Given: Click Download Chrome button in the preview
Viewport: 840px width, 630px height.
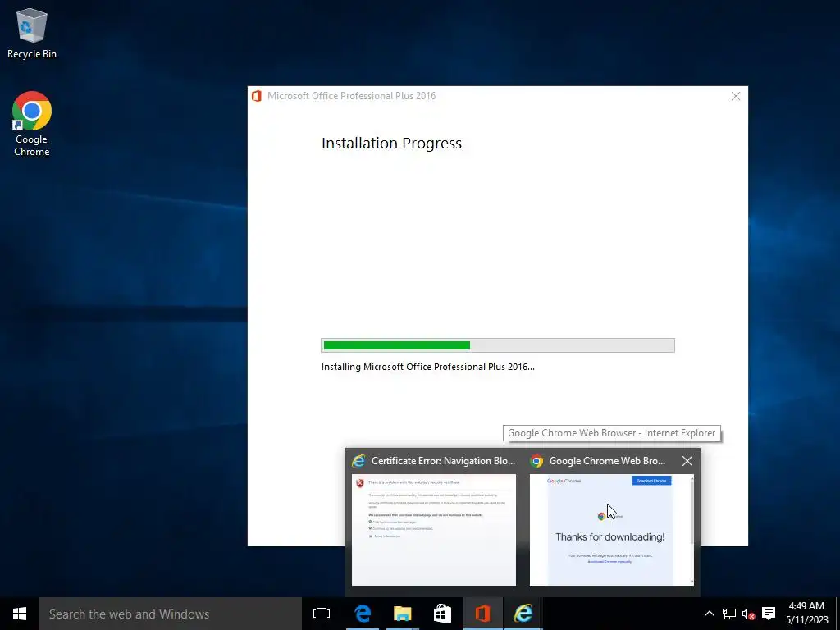Looking at the screenshot, I should point(651,481).
